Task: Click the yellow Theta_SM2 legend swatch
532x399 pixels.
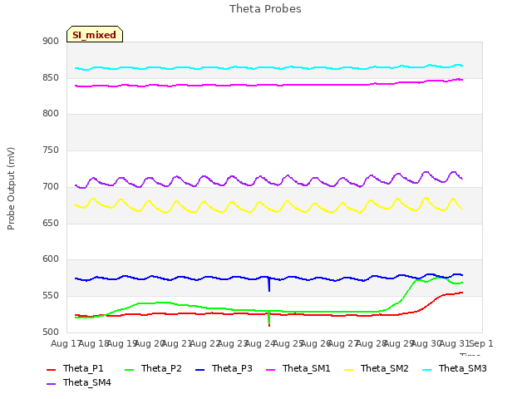Action: tap(349, 369)
